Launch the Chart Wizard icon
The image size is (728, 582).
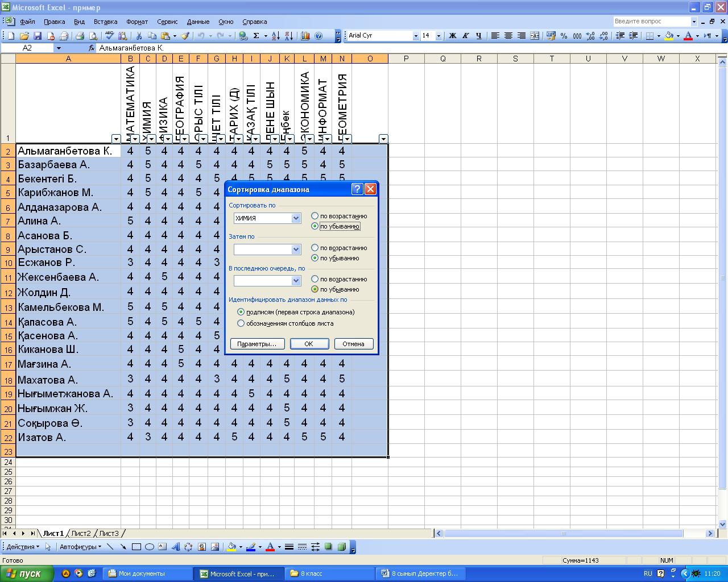point(305,36)
